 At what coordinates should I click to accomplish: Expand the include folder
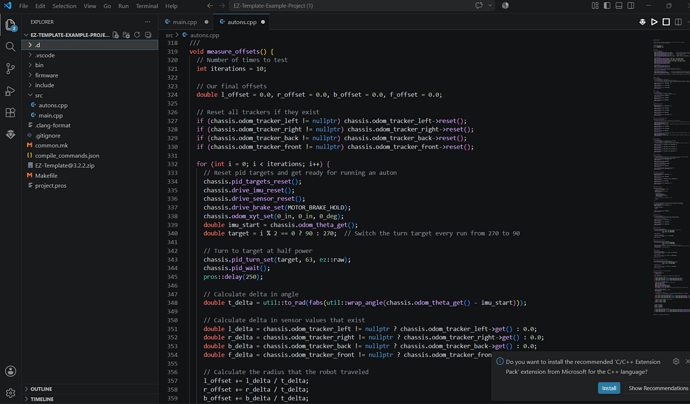pyautogui.click(x=90, y=85)
